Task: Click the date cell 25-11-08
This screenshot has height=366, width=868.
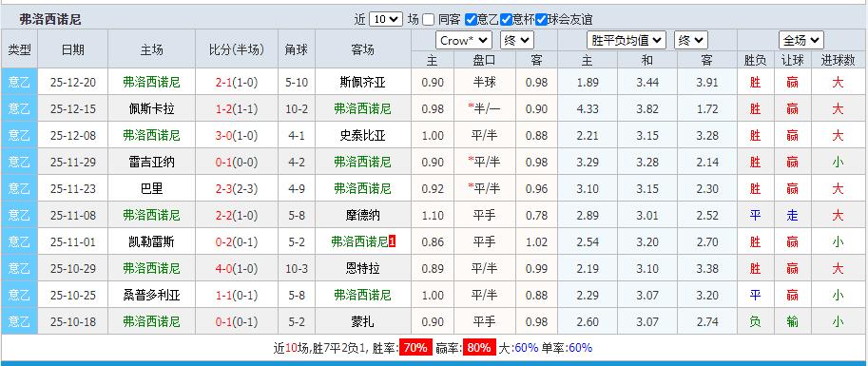Action: (x=73, y=216)
